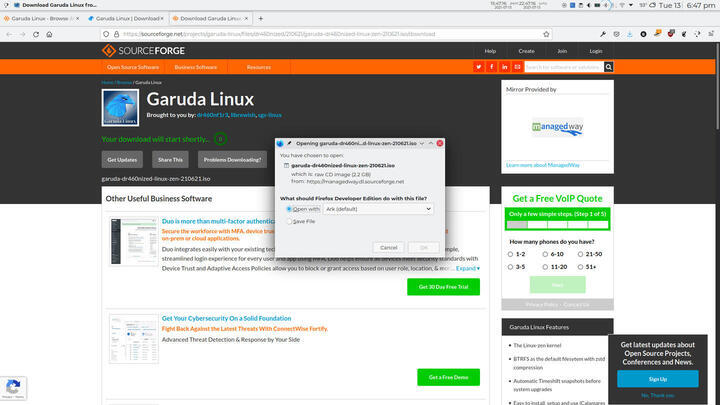Open 'Learn more about ManagedWay' link

[x=543, y=165]
